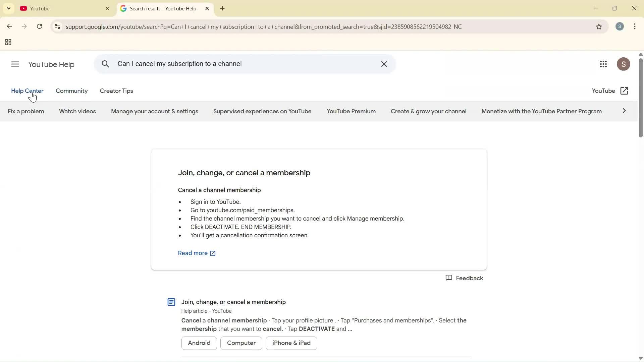The width and height of the screenshot is (644, 362).
Task: Open the Google account avatar on the page
Action: click(x=624, y=64)
